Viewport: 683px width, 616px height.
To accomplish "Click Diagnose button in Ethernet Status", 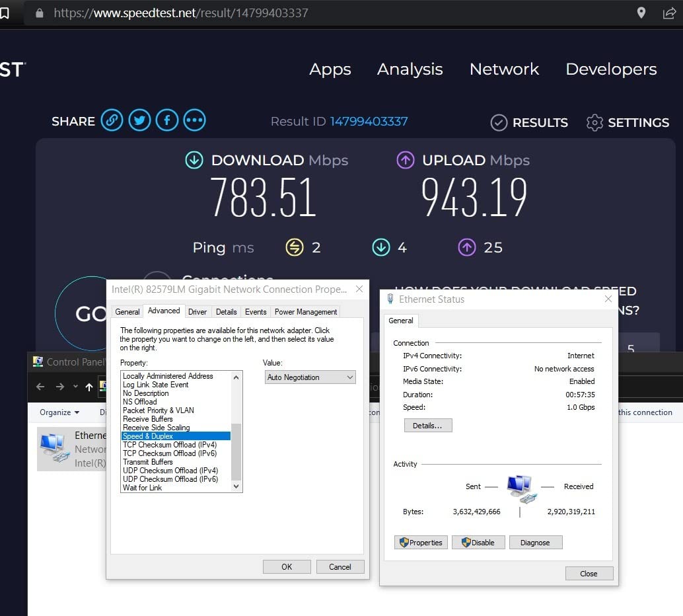I will click(535, 543).
